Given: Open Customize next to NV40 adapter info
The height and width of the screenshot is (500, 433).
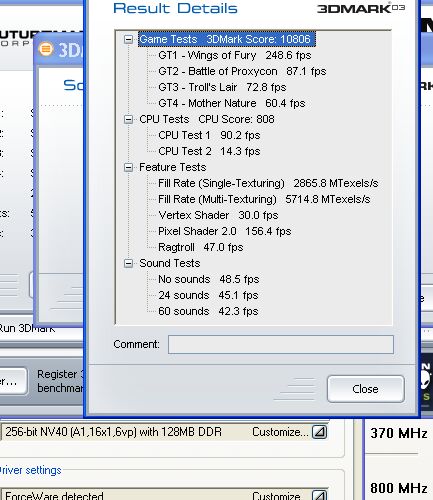Looking at the screenshot, I should (280, 432).
